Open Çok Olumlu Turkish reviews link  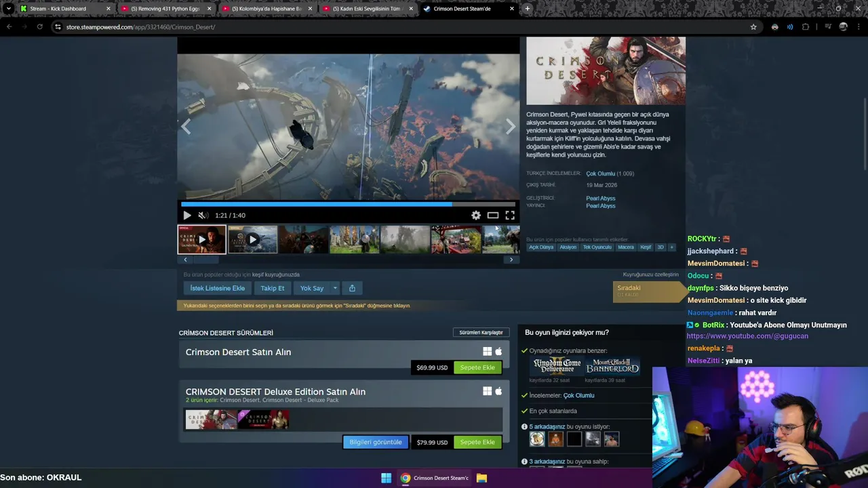(601, 174)
